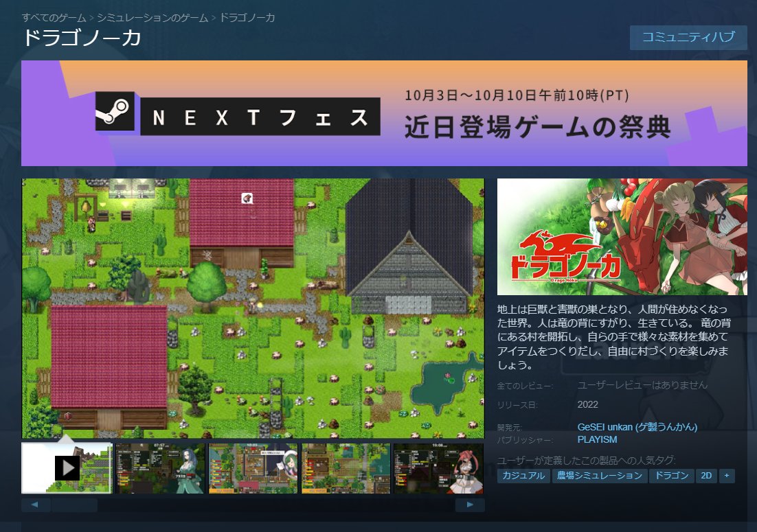The image size is (757, 532).
Task: Click the main gameplay video area
Action: click(x=253, y=308)
